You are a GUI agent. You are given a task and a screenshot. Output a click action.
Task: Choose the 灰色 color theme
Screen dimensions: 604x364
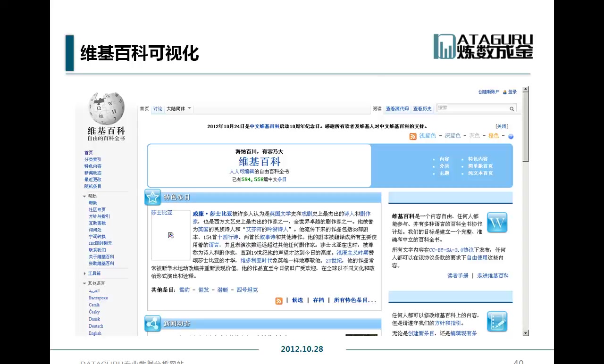(x=474, y=136)
